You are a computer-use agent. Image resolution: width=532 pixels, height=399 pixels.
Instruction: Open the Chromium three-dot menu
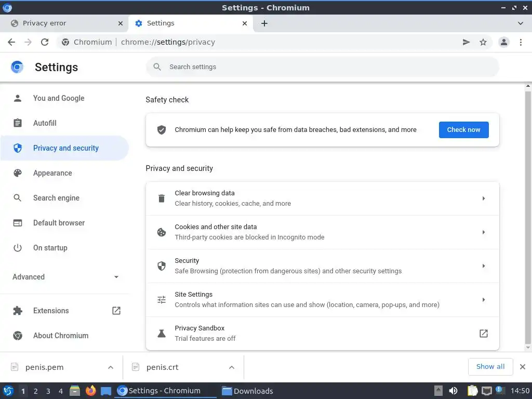pyautogui.click(x=521, y=42)
